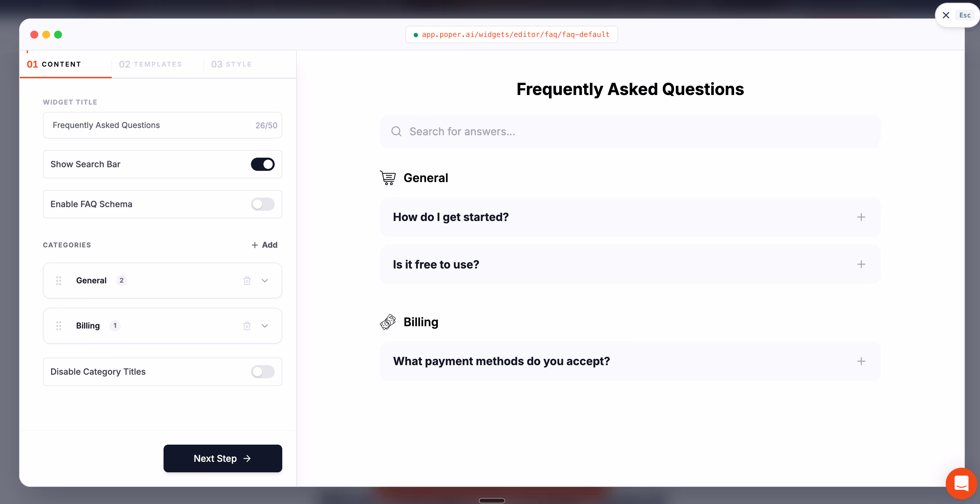Click the bottom drag handle pill
Viewport: 980px width, 504px height.
pos(492,501)
